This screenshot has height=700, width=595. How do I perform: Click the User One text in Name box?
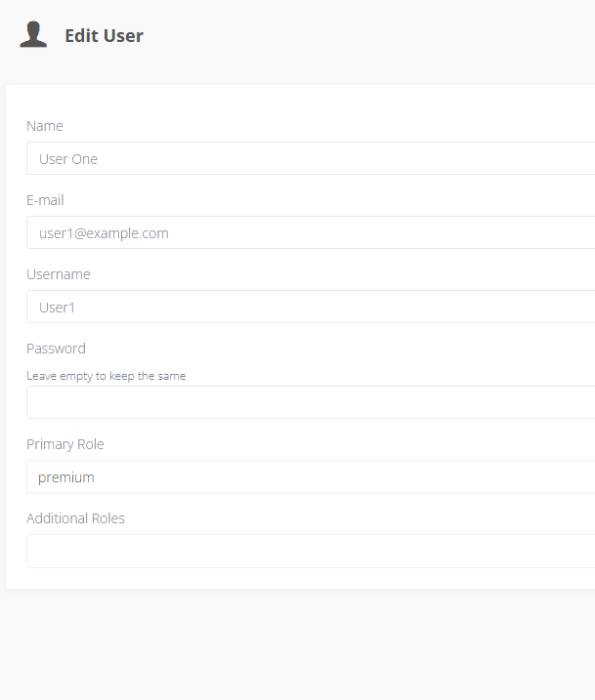68,159
